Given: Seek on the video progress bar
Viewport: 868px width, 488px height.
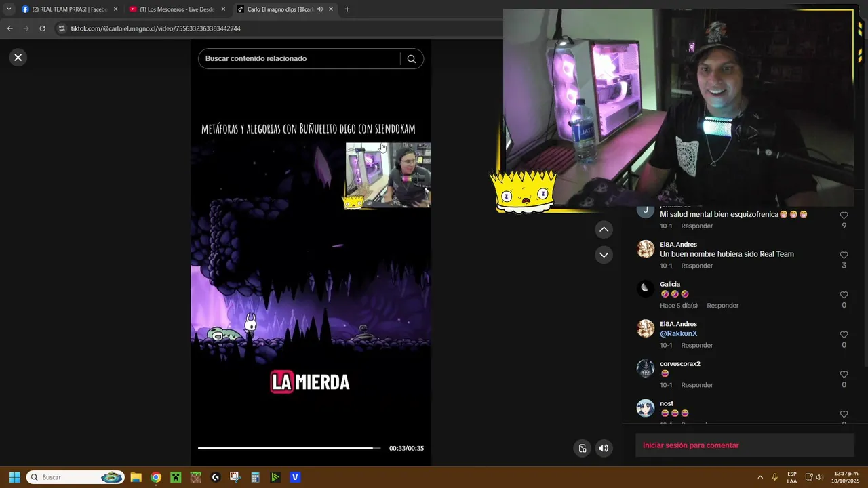Looking at the screenshot, I should click(290, 448).
